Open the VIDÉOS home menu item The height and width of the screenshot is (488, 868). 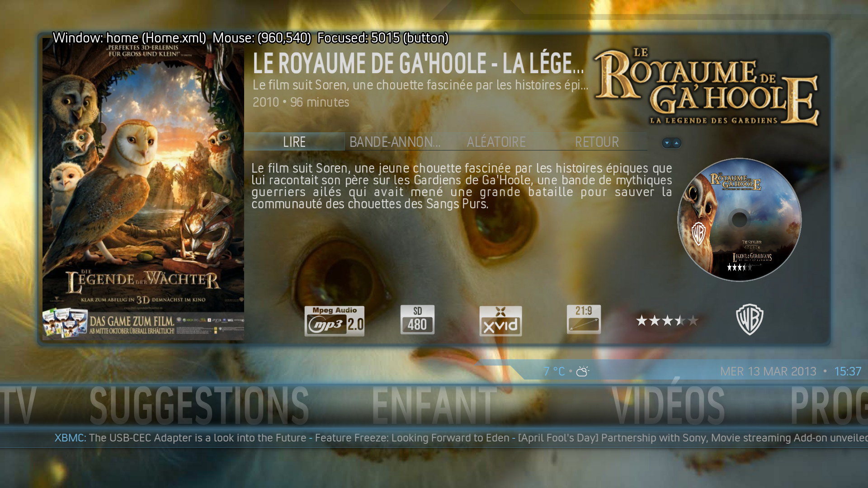pyautogui.click(x=668, y=405)
